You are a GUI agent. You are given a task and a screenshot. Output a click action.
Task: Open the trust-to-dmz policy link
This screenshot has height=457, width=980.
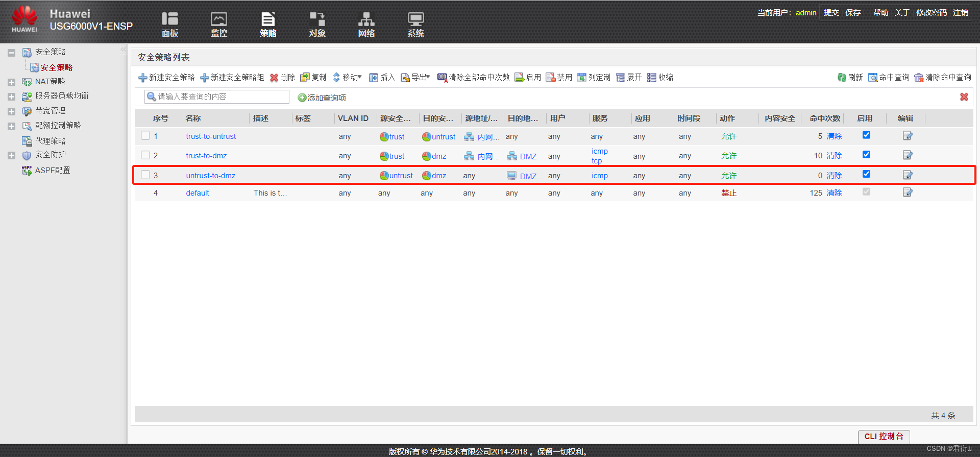point(206,156)
